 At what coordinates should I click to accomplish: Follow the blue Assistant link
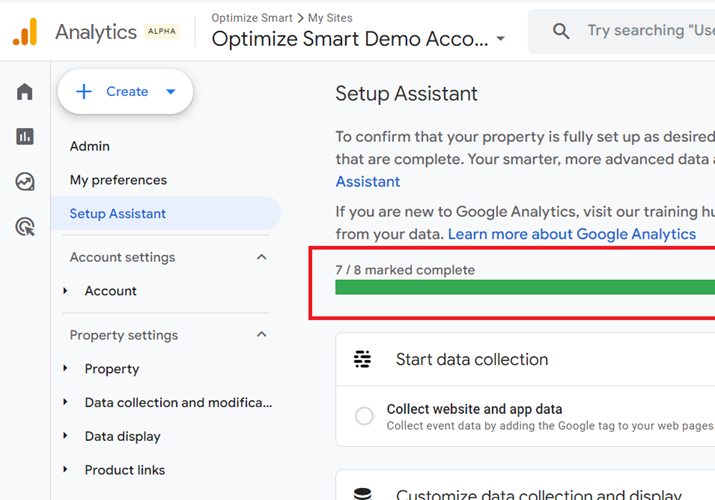pyautogui.click(x=368, y=181)
